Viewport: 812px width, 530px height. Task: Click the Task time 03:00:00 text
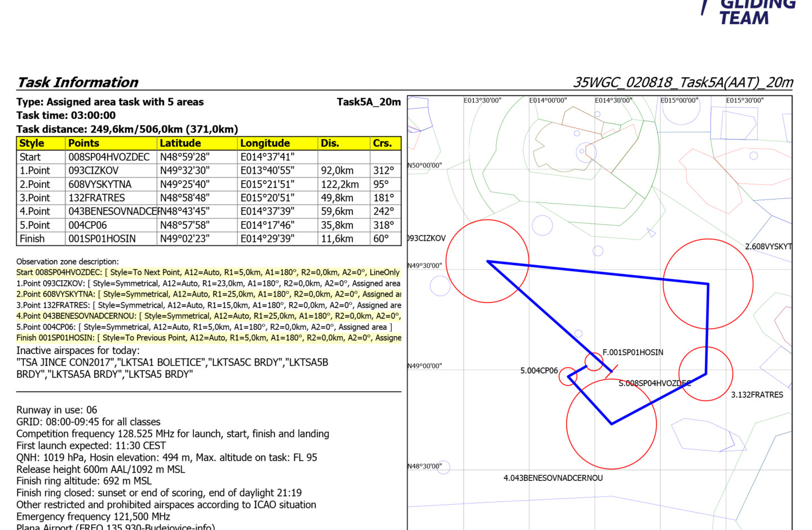66,116
